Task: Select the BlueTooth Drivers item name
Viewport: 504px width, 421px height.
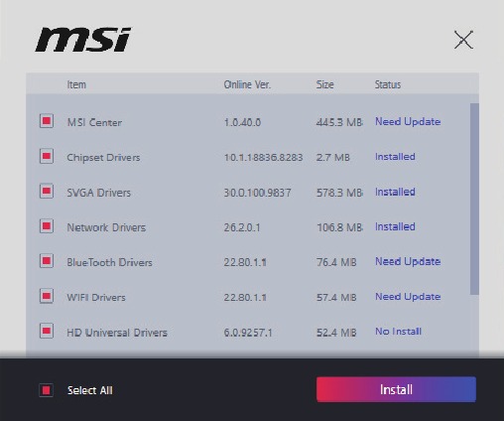Action: pos(109,262)
